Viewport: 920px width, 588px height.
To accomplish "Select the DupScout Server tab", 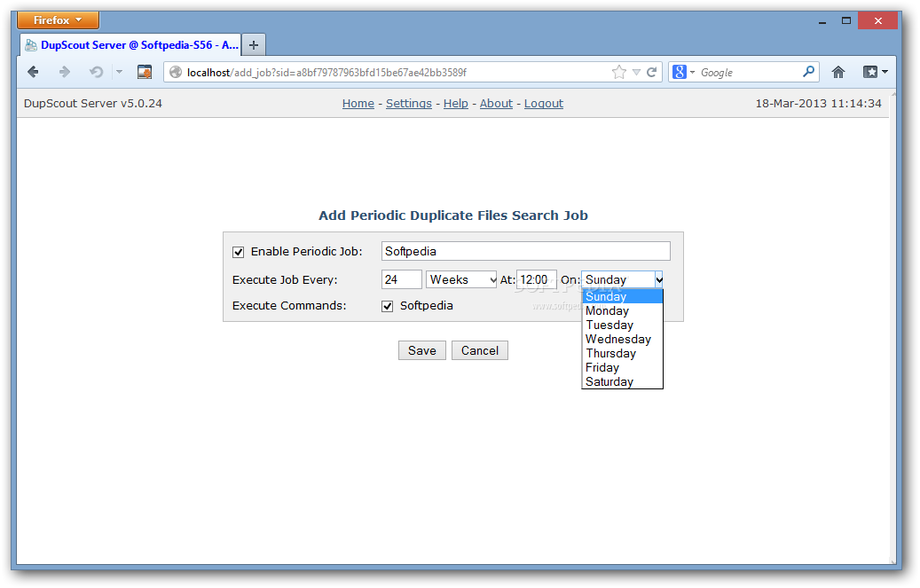I will 131,45.
